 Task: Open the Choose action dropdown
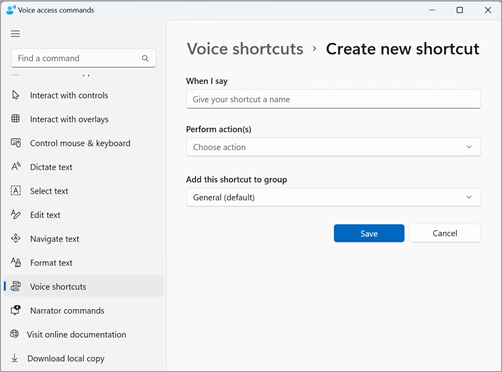tap(333, 147)
